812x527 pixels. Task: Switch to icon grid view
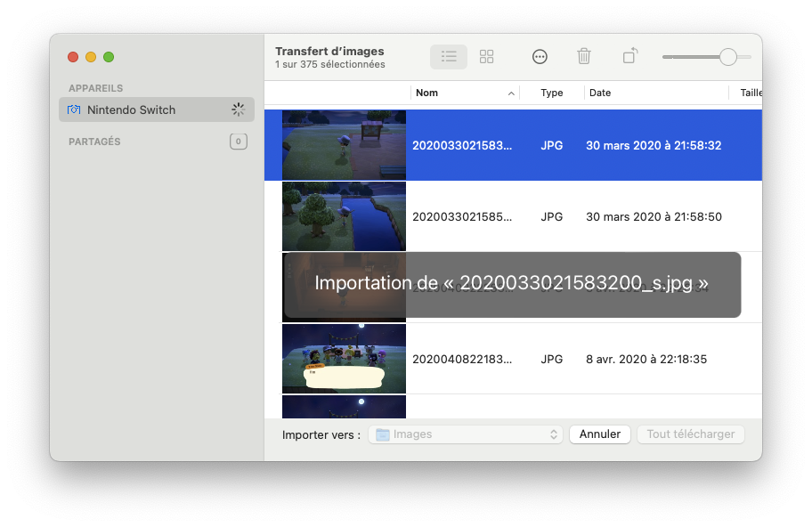486,56
